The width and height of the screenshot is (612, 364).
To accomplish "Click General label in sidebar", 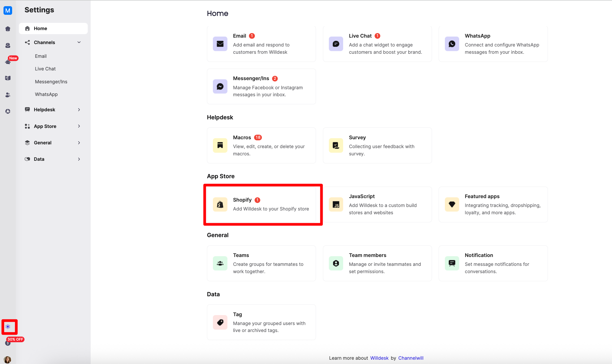I will click(x=43, y=143).
